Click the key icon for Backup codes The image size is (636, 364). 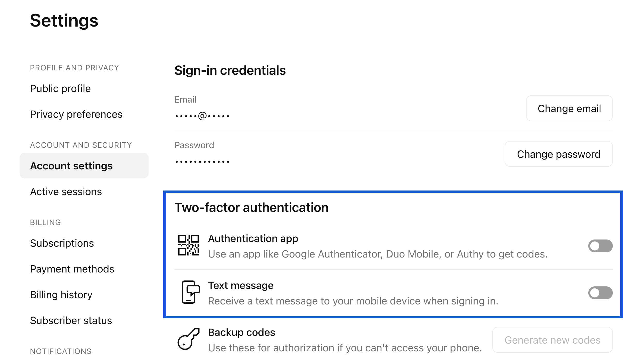189,339
